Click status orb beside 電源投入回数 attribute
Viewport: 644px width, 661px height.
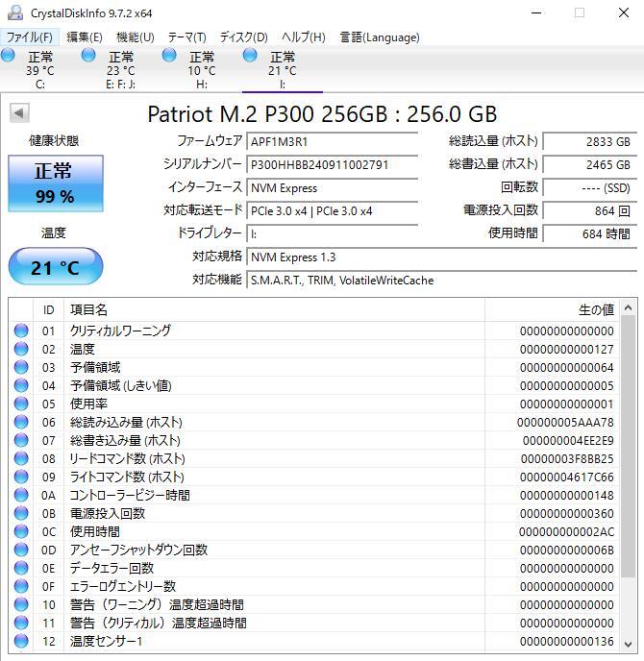pyautogui.click(x=21, y=513)
